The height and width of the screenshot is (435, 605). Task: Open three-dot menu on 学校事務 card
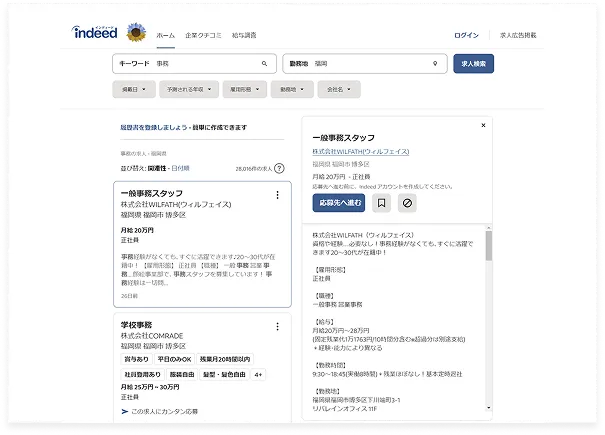(x=277, y=327)
